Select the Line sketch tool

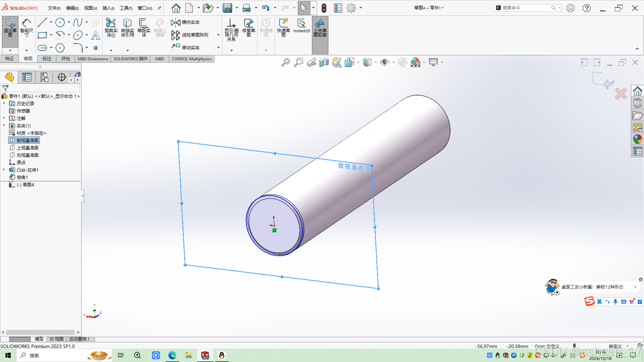pyautogui.click(x=42, y=22)
